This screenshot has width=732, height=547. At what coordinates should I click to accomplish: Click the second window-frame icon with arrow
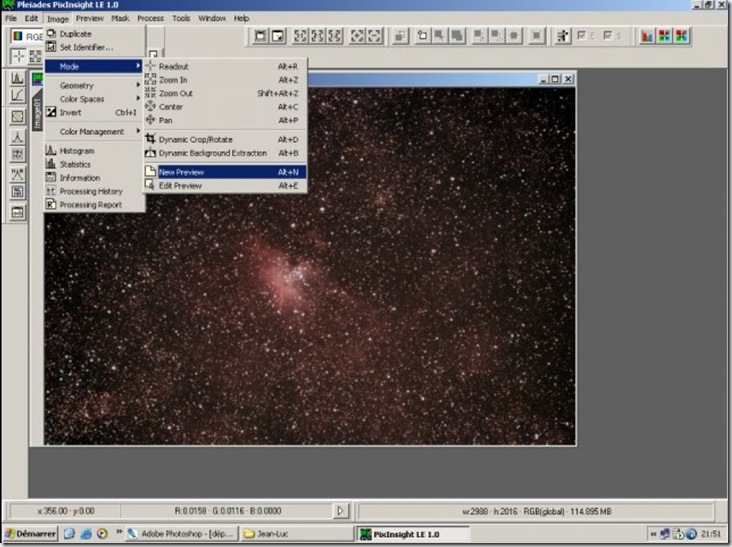(x=278, y=36)
